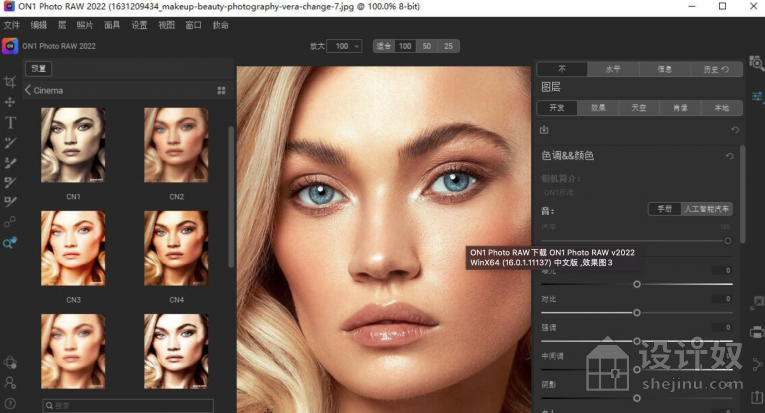Image resolution: width=765 pixels, height=413 pixels.
Task: Open the 文件 menu
Action: point(12,25)
